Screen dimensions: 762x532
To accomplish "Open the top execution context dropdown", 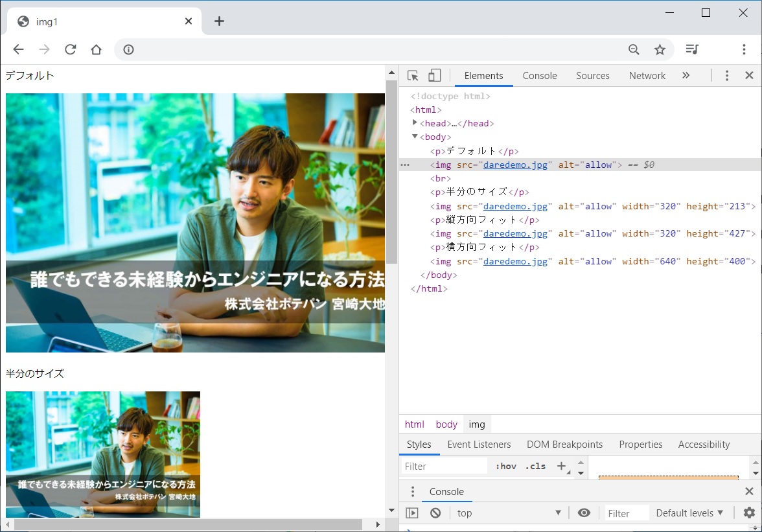I will click(x=509, y=513).
